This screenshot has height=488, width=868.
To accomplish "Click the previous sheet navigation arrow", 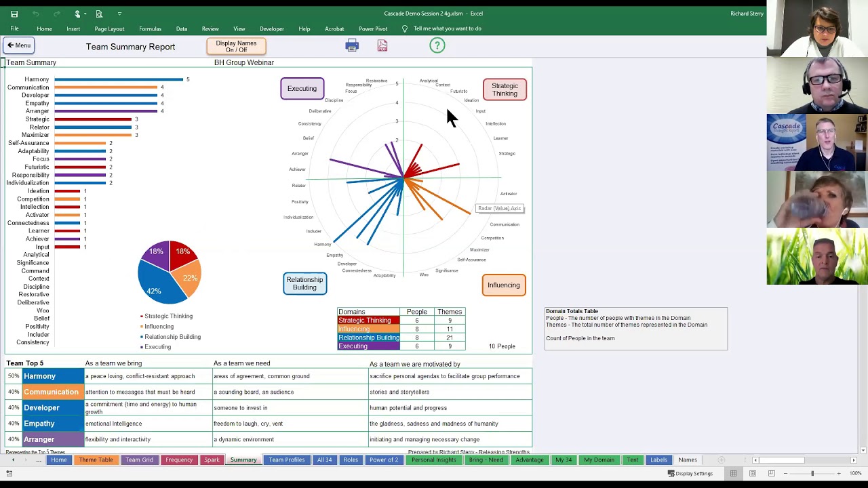I will [x=13, y=460].
